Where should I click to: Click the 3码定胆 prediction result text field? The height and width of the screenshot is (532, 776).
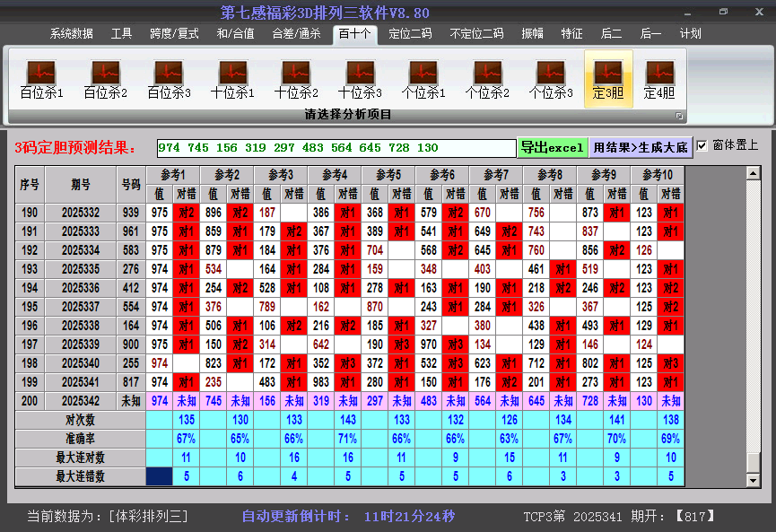click(x=336, y=147)
